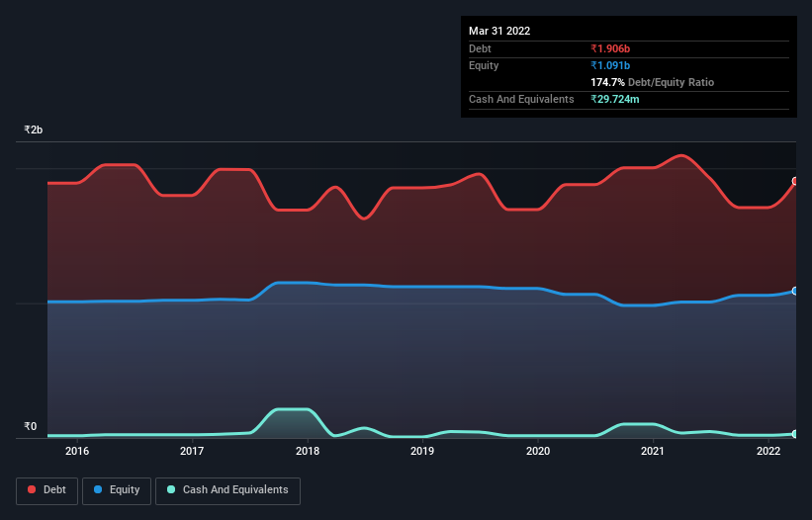Select the teal Cash endpoint marker
812x520 pixels.
[795, 434]
